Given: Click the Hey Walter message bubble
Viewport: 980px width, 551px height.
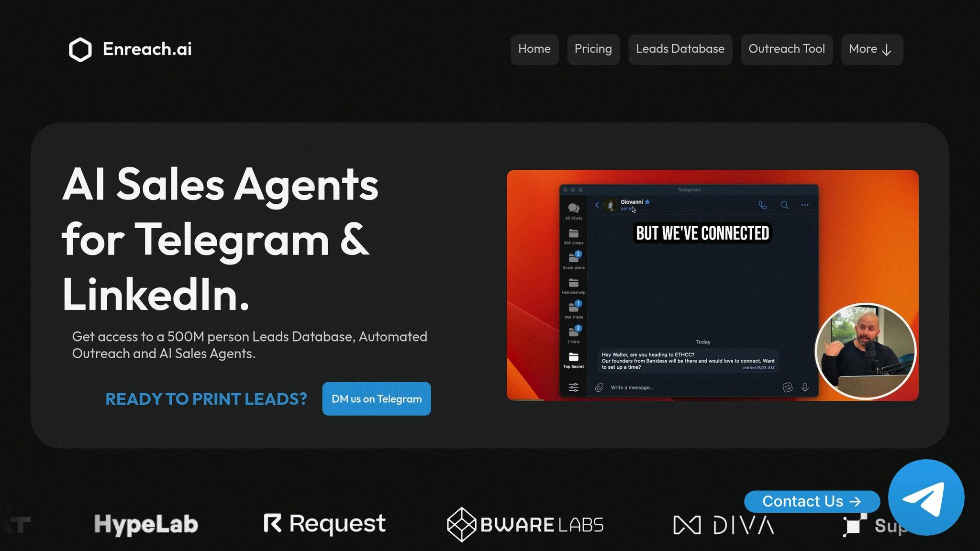Looking at the screenshot, I should tap(688, 361).
